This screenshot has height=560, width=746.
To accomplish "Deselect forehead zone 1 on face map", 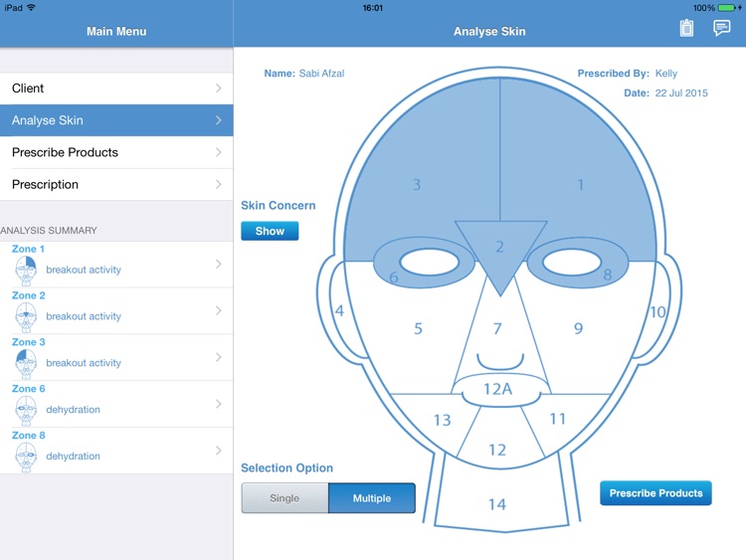I will [x=580, y=184].
